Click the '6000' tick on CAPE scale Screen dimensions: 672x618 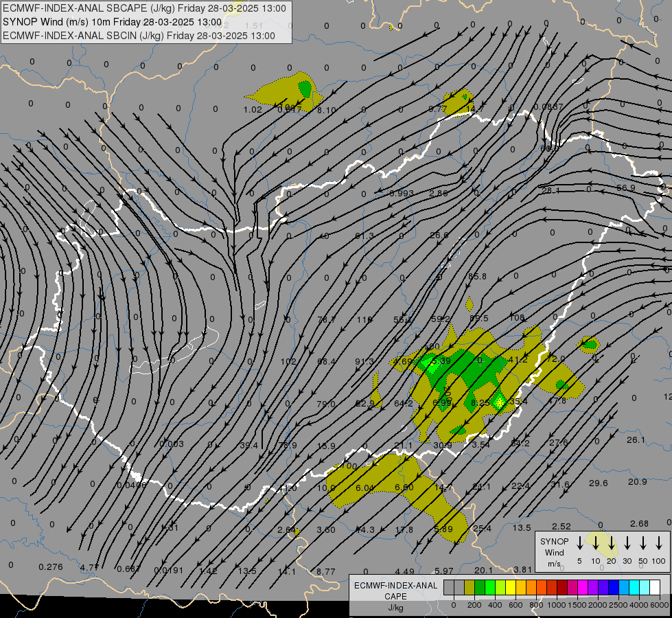coord(660,605)
